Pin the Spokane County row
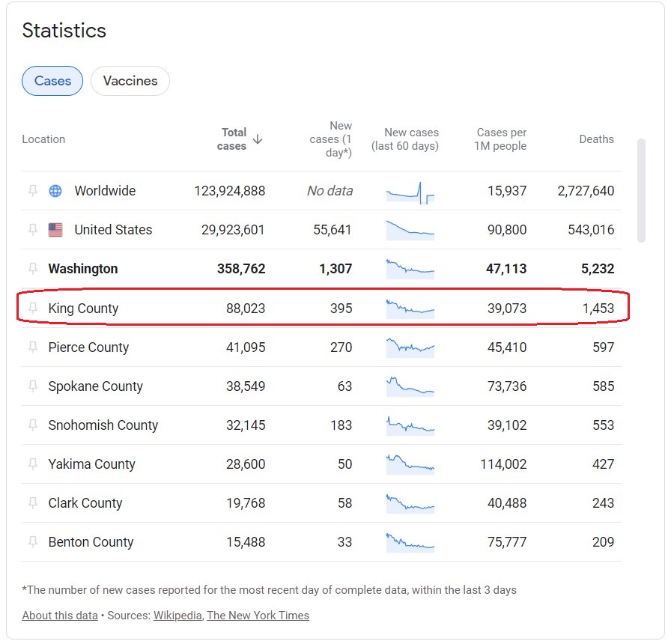Image resolution: width=668 pixels, height=644 pixels. point(32,386)
